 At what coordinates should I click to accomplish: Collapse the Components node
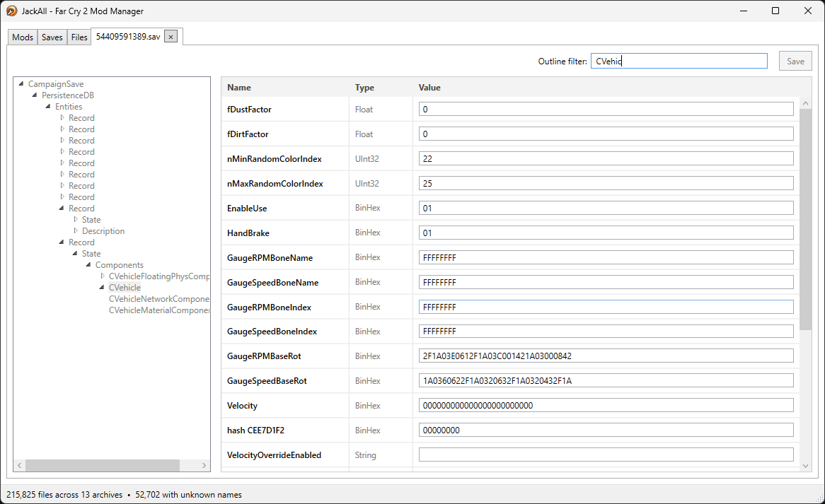88,265
